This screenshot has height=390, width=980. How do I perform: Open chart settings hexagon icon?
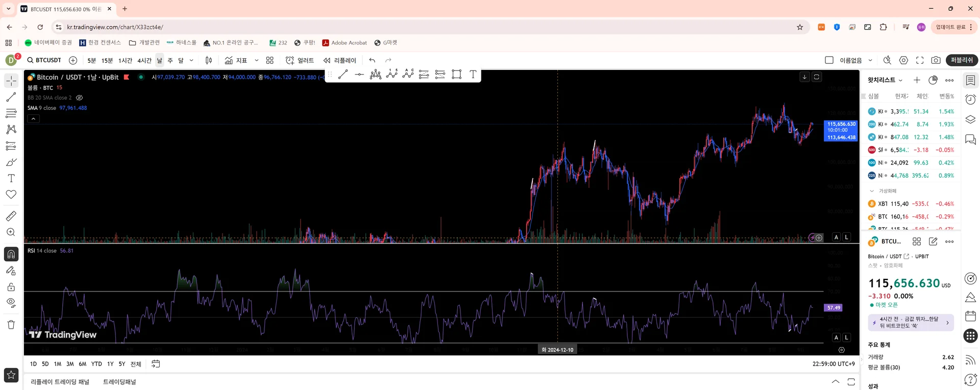coord(903,60)
